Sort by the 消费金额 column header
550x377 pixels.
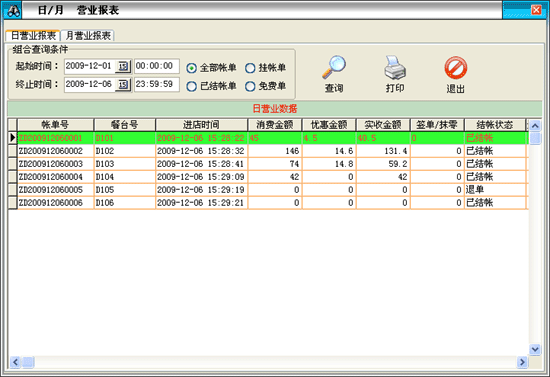(275, 125)
